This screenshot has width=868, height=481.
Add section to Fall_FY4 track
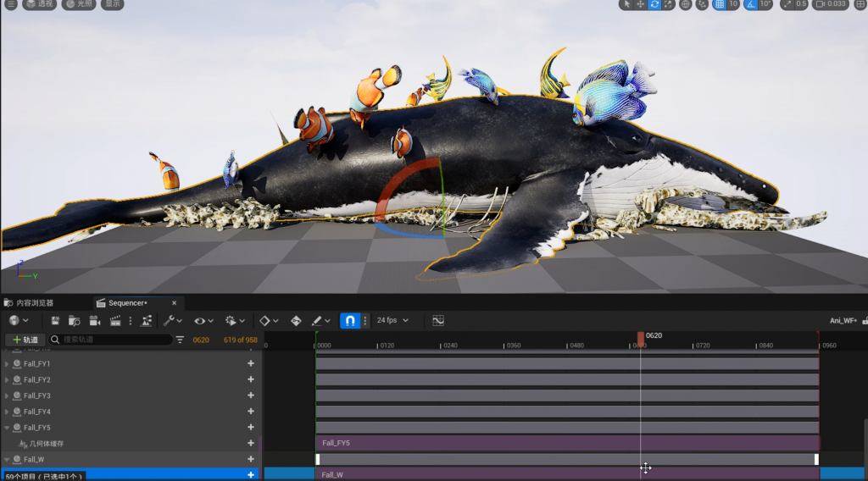tap(251, 412)
